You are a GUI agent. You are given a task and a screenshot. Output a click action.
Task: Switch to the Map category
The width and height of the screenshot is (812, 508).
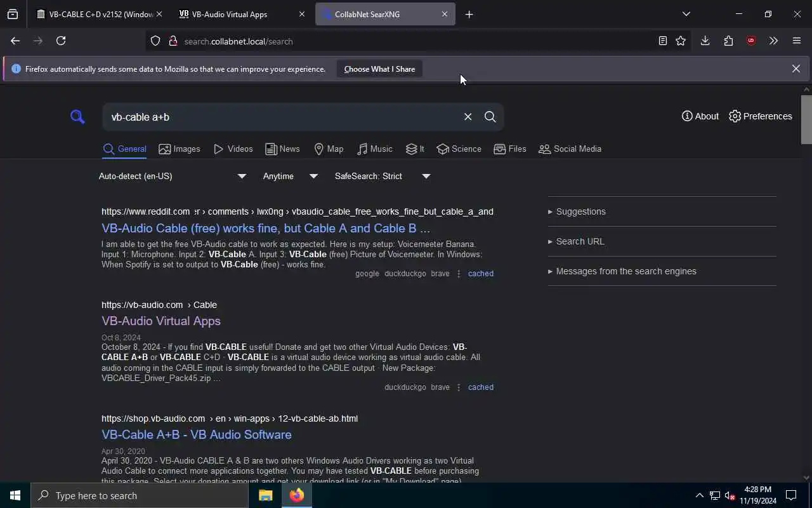click(x=329, y=149)
